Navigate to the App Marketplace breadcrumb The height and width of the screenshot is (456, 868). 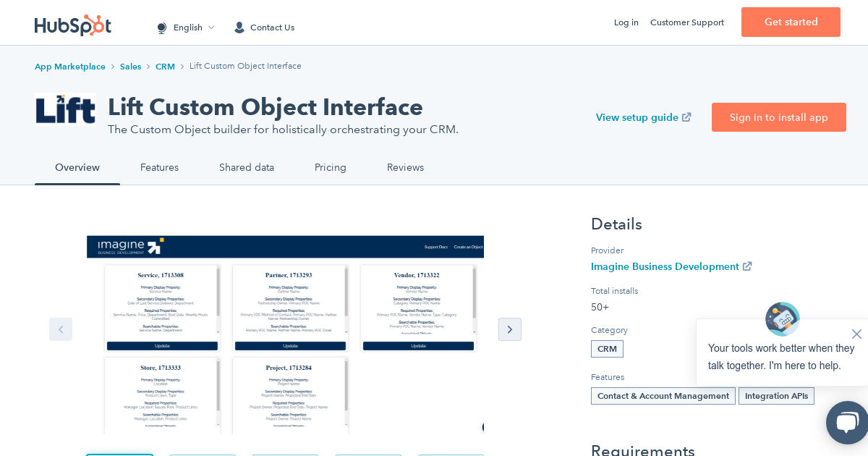(69, 67)
